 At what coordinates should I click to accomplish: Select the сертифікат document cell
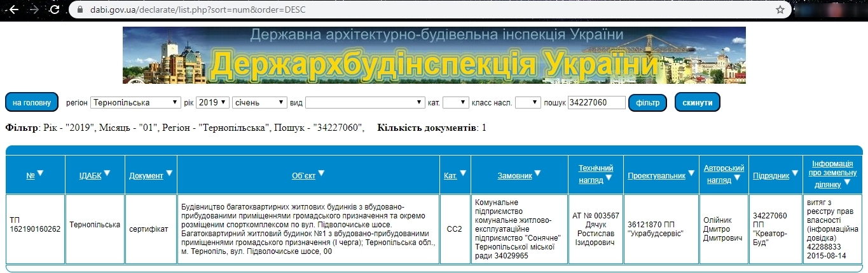point(151,229)
